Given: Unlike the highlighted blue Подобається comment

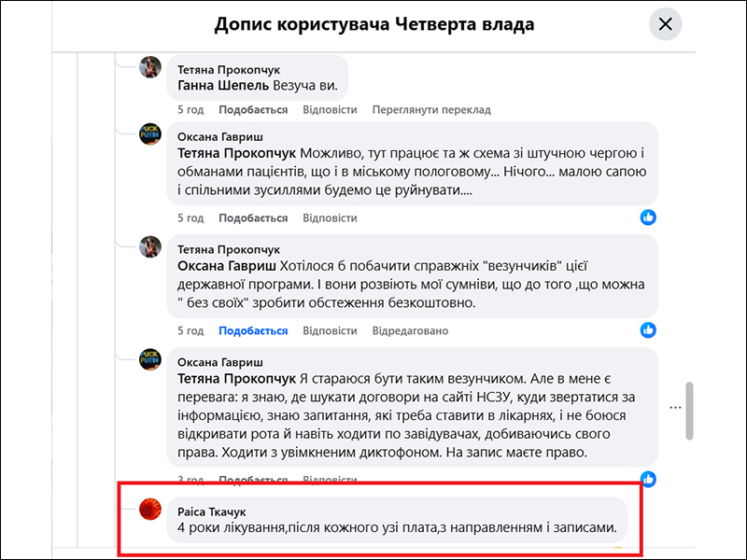Looking at the screenshot, I should click(253, 331).
